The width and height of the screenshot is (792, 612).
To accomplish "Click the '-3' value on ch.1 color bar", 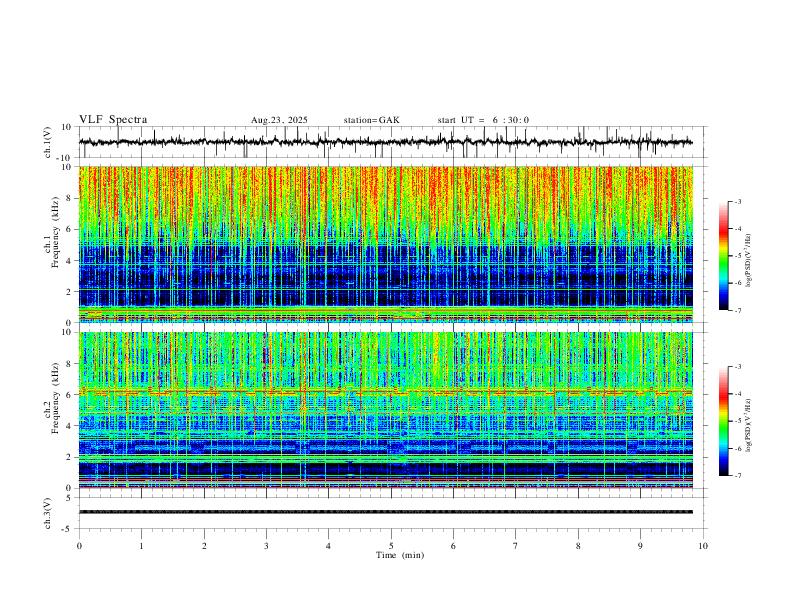I will pos(737,201).
